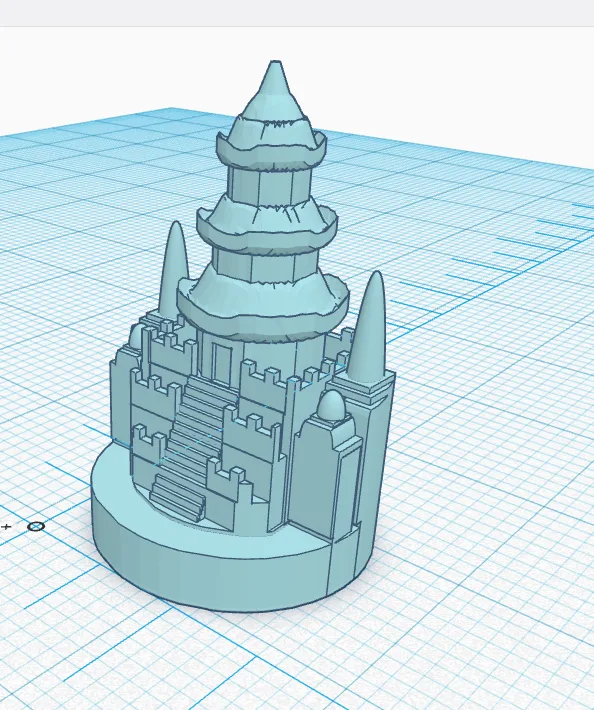Screen dimensions: 594x710
Task: Click the workplane origin circle marker
Action: coord(36,526)
